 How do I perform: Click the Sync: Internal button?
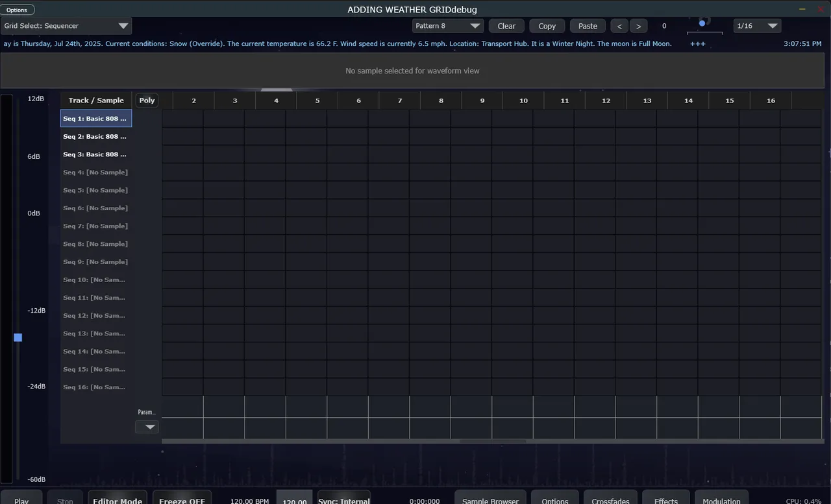(x=344, y=499)
